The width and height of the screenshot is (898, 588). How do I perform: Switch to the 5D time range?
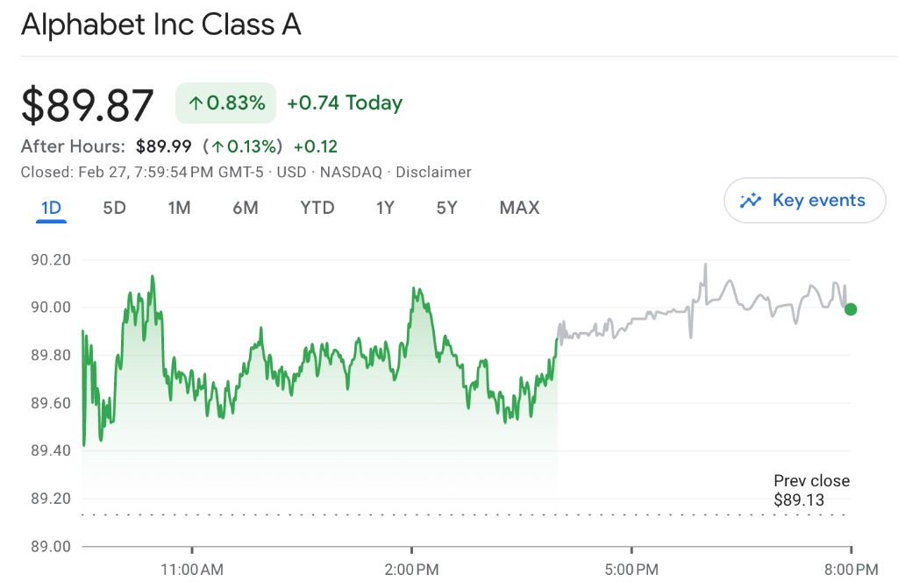[114, 208]
